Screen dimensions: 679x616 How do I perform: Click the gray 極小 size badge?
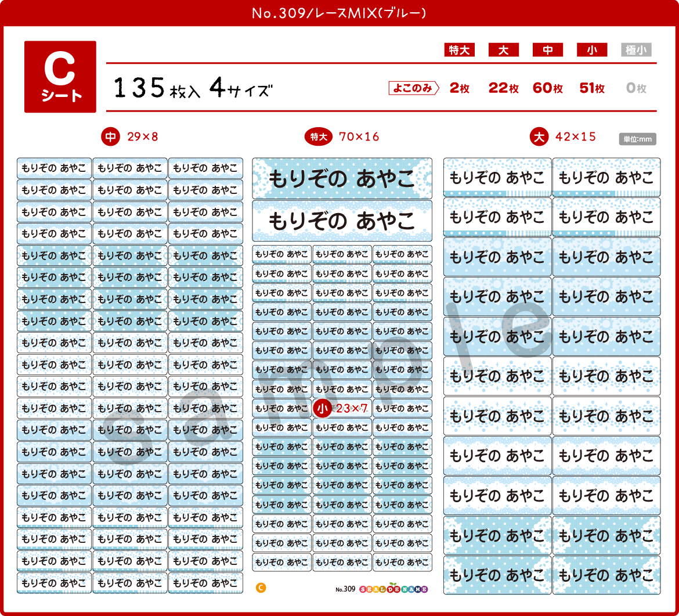[636, 50]
